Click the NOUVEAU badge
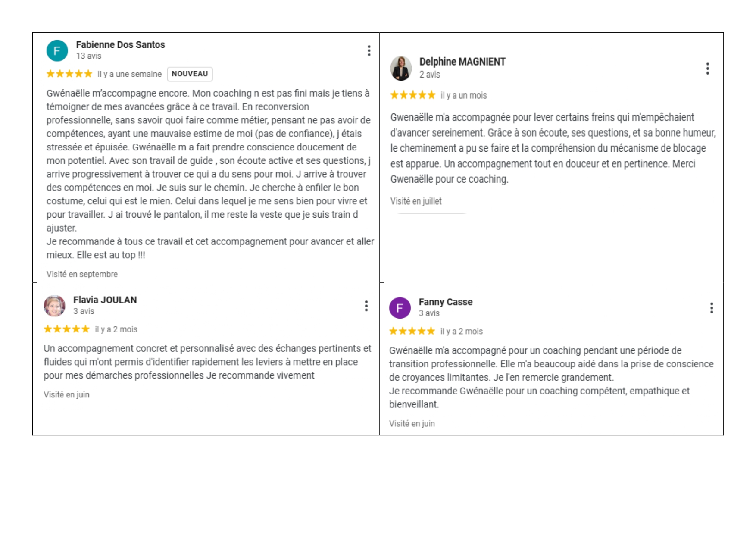 (190, 74)
